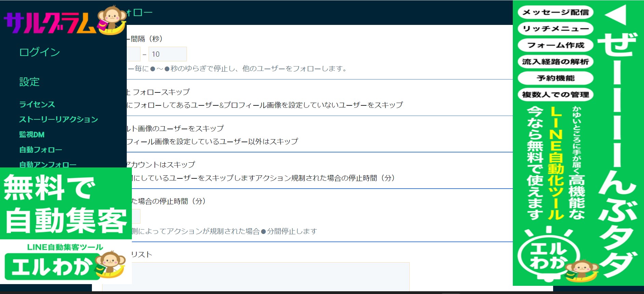644x294 pixels.
Task: Click the 間隔（秒） label
Action: click(x=147, y=39)
